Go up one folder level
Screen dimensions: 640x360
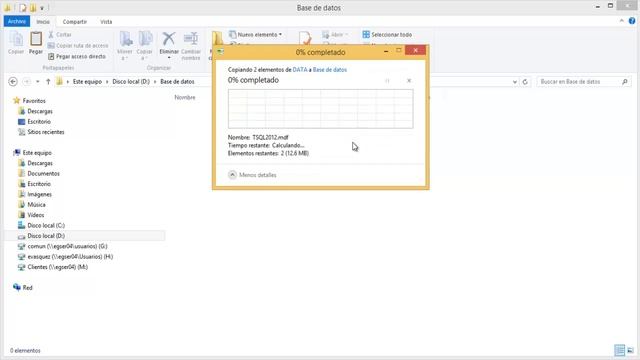coord(48,82)
